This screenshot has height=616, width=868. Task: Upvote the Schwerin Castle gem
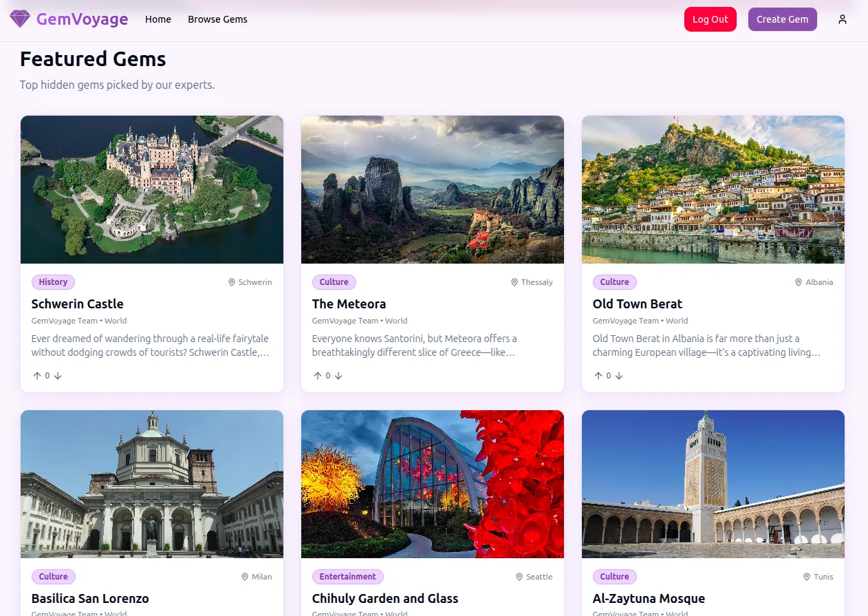click(37, 376)
